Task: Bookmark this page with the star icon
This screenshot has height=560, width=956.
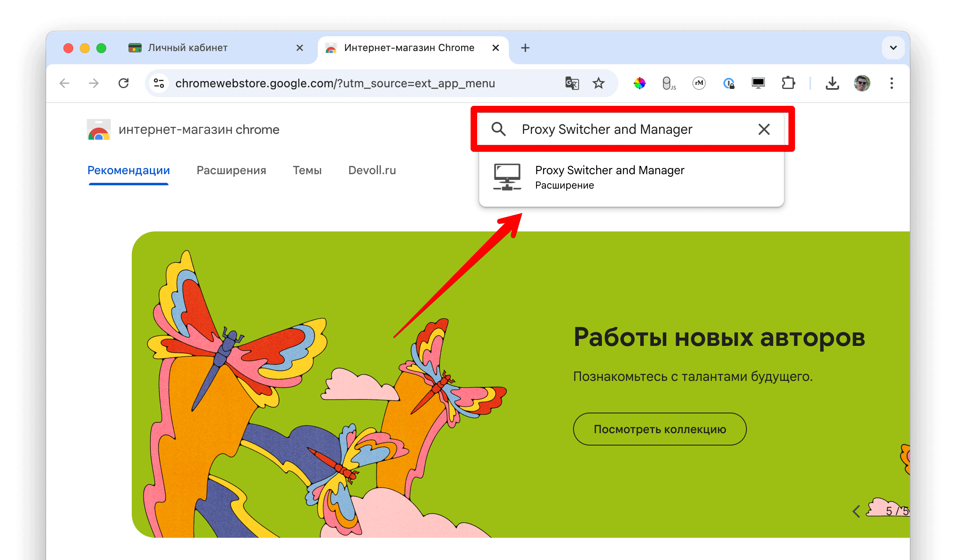Action: [599, 84]
